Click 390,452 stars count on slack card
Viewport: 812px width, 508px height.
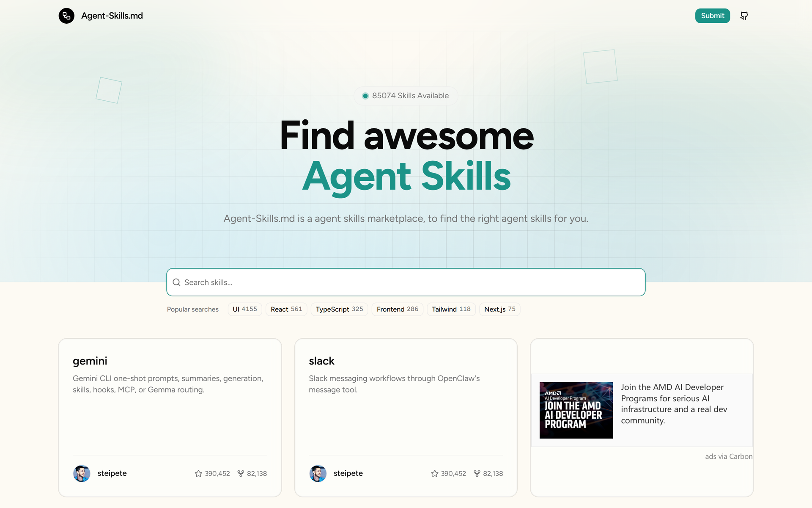tap(453, 473)
